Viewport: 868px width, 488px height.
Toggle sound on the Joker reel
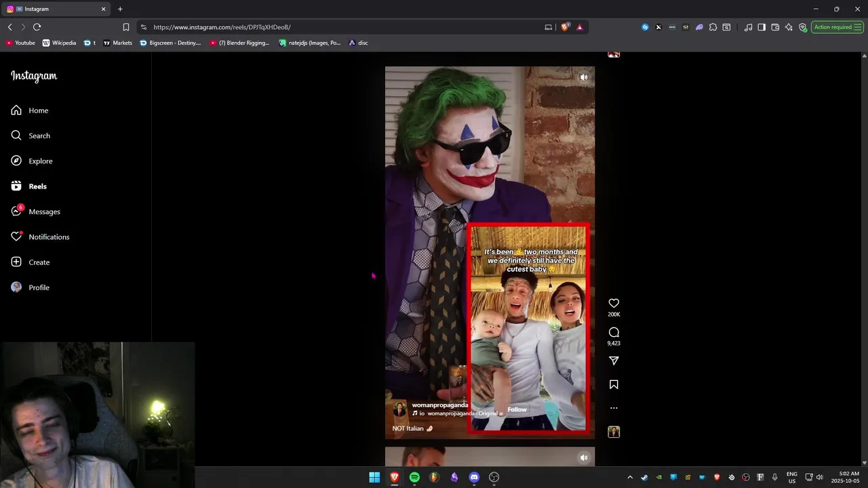[584, 77]
